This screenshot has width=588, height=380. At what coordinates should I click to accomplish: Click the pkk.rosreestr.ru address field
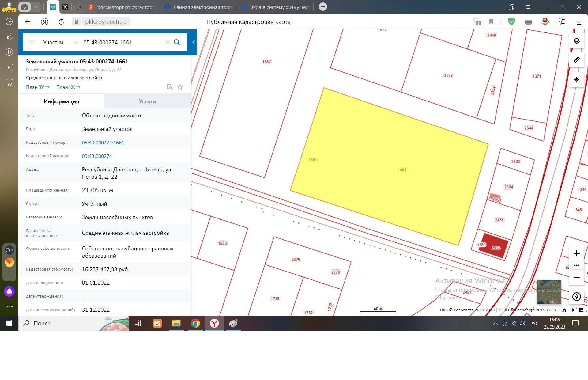[x=106, y=22]
